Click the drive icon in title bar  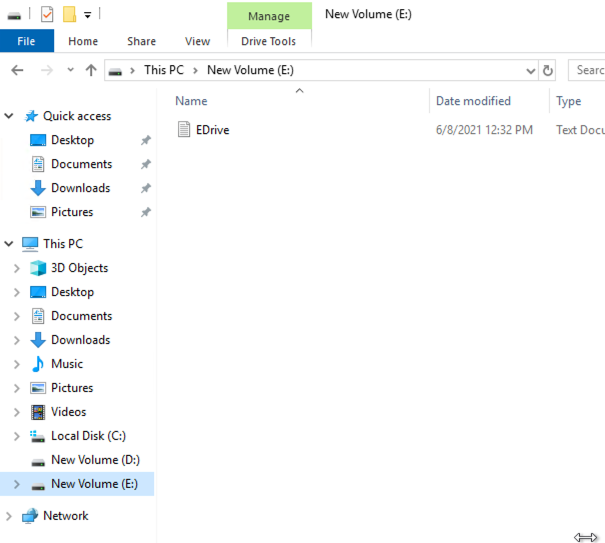pyautogui.click(x=14, y=16)
